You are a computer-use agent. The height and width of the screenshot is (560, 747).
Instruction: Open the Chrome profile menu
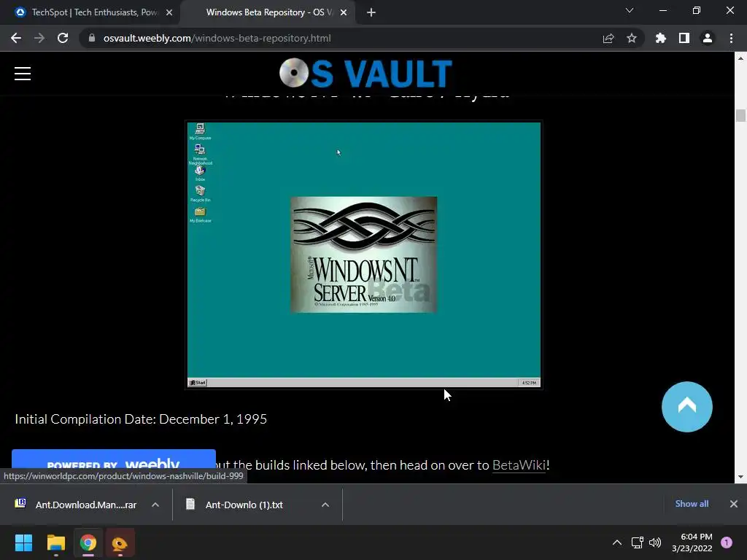pos(708,38)
